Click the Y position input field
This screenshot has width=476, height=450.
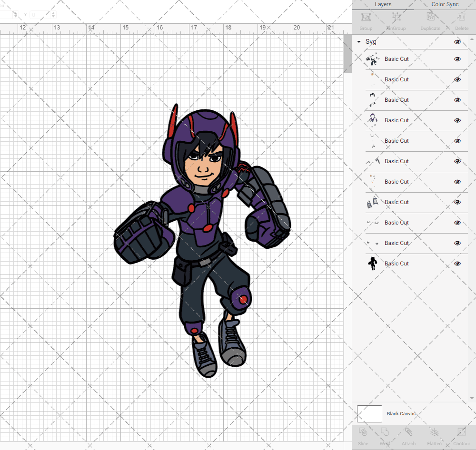[x=40, y=15]
